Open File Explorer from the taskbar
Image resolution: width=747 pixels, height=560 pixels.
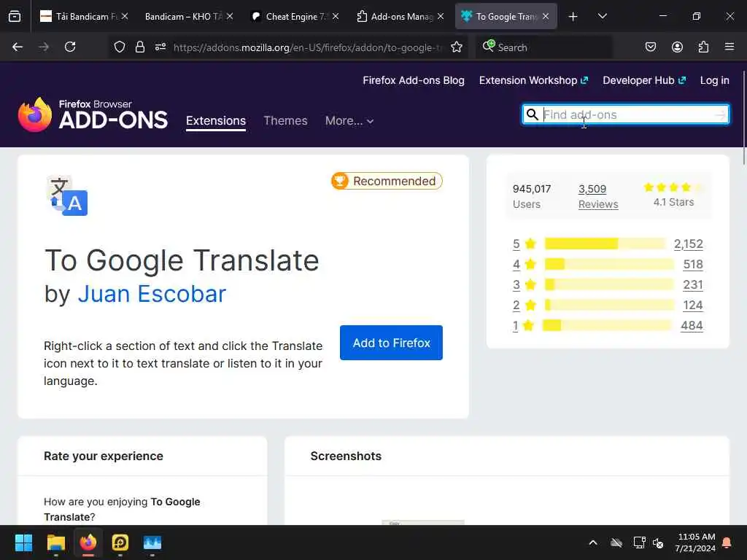55,542
